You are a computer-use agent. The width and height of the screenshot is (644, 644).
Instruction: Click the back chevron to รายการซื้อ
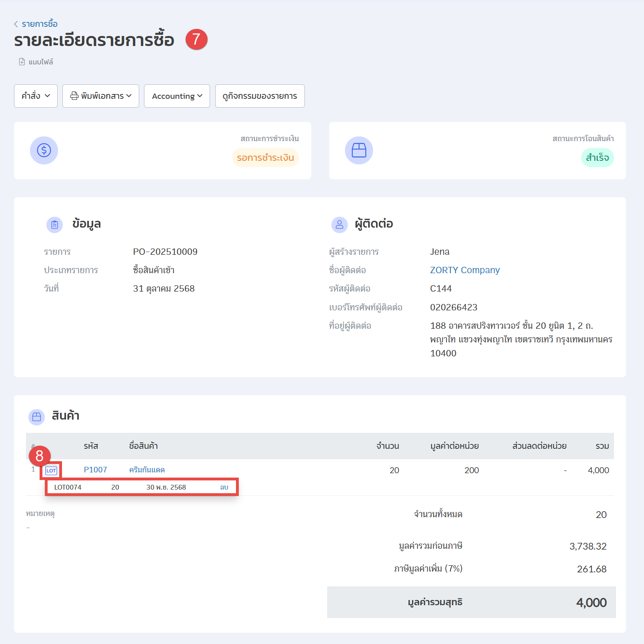(x=16, y=24)
